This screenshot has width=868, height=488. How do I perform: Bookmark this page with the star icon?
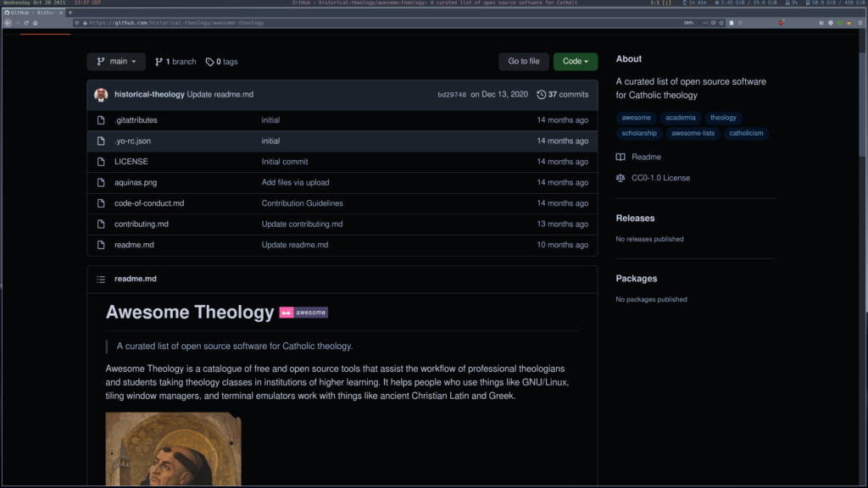[721, 23]
